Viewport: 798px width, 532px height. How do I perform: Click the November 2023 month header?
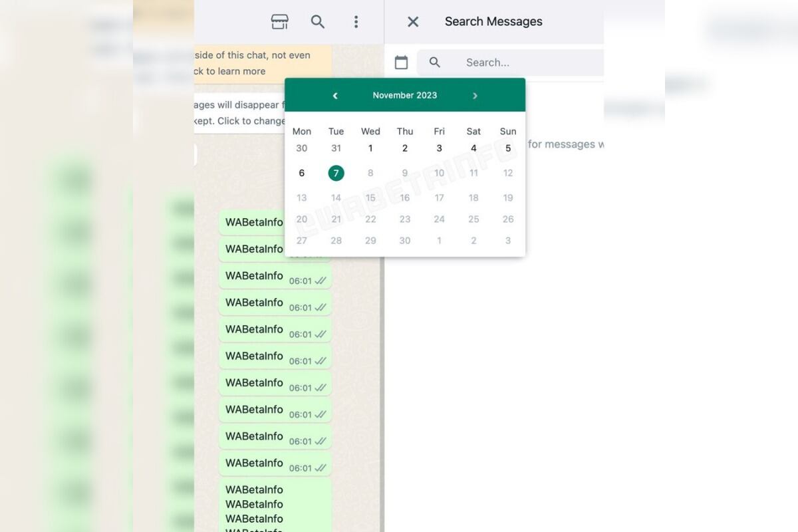pos(404,96)
